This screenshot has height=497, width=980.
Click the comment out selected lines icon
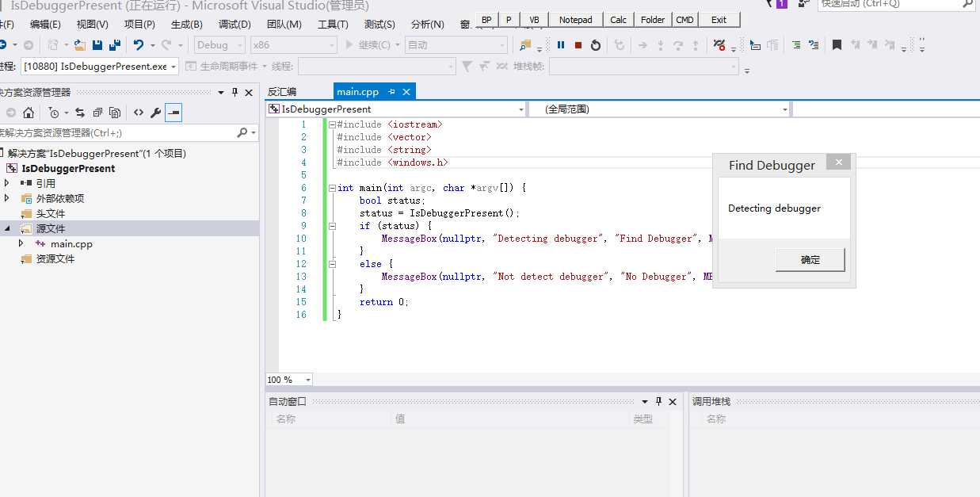coord(796,45)
